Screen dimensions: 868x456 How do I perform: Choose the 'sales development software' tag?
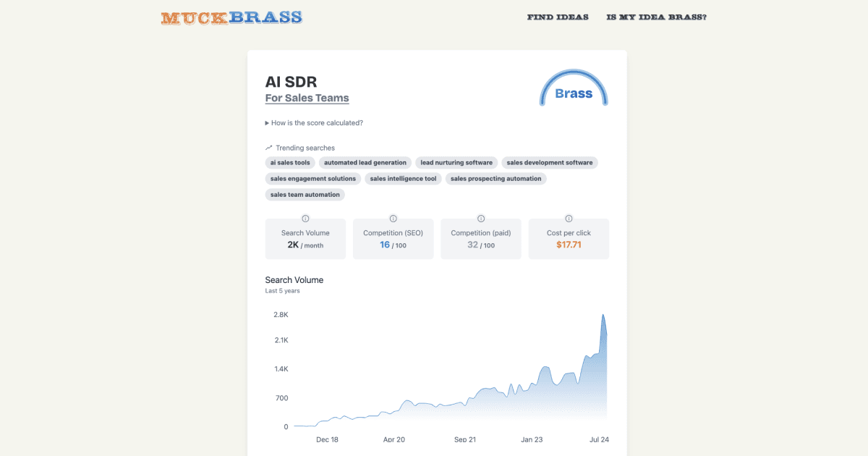point(550,163)
